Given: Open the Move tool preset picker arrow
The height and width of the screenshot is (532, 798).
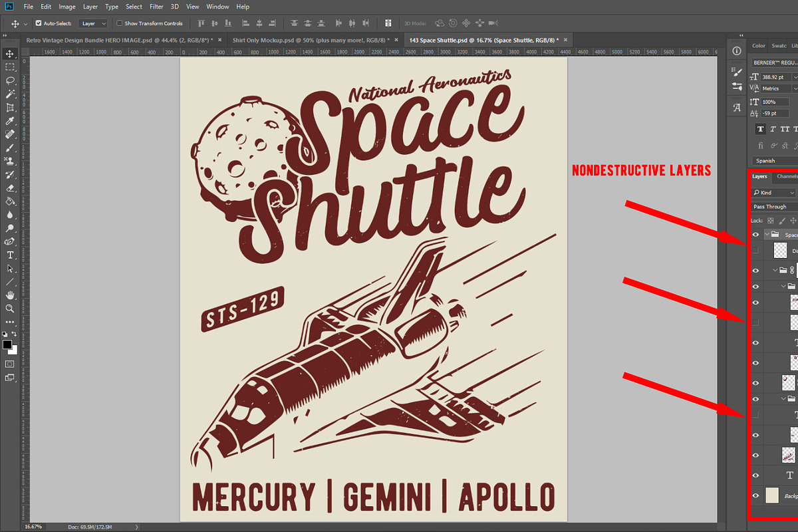Looking at the screenshot, I should tap(25, 23).
